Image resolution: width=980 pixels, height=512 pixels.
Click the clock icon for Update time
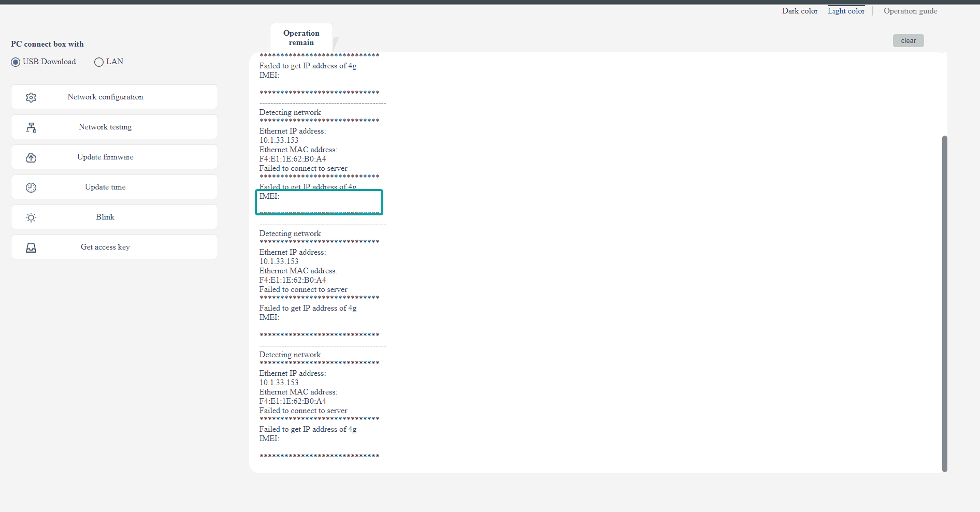(31, 187)
